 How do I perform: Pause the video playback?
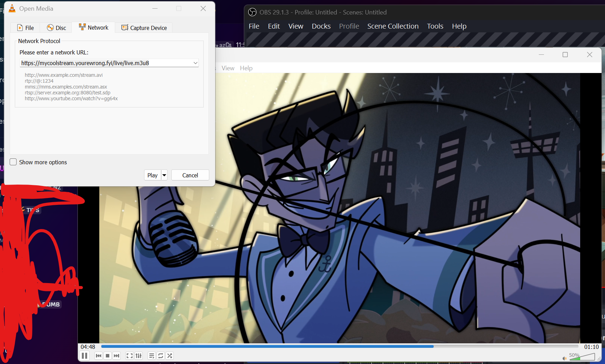click(84, 356)
